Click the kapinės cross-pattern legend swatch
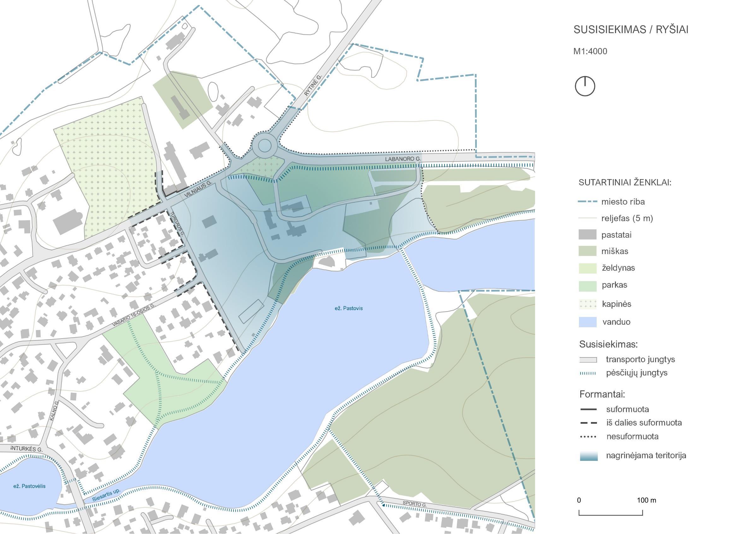The height and width of the screenshot is (534, 756). 588,304
